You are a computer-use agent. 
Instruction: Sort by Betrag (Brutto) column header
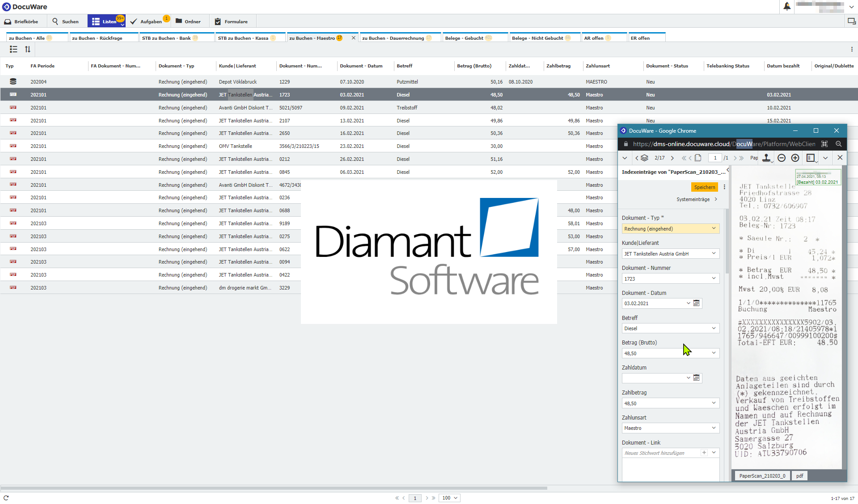coord(474,66)
